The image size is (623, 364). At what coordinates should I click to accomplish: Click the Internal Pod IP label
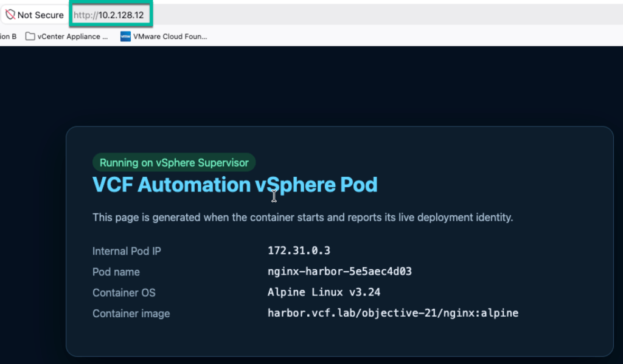pos(127,251)
